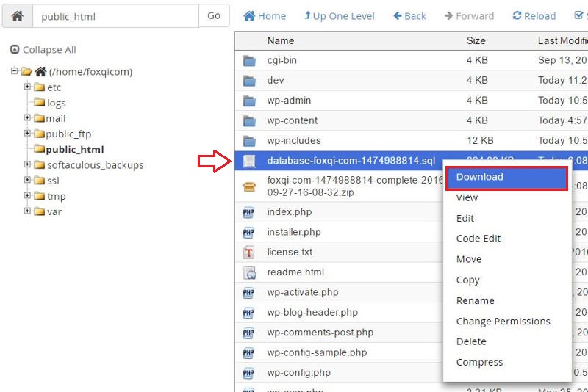Expand the var folder node
Screen dimensions: 588x392
click(27, 211)
